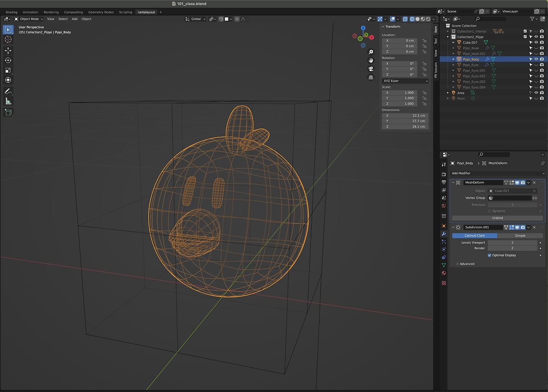This screenshot has height=392, width=548.
Task: Select the Move tool in the toolbar
Action: click(x=8, y=50)
